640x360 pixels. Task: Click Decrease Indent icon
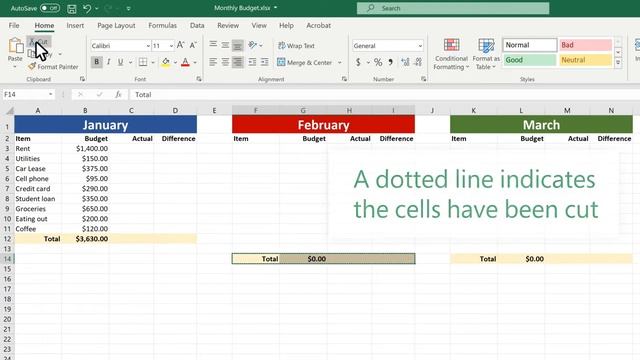point(252,62)
